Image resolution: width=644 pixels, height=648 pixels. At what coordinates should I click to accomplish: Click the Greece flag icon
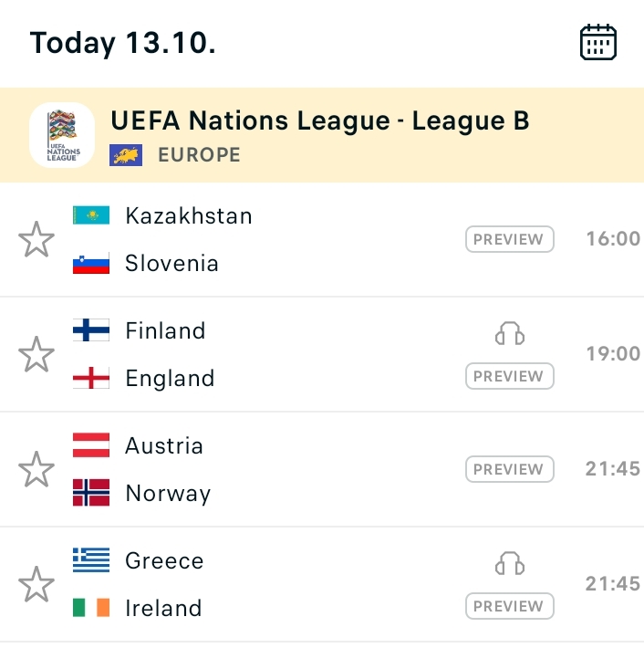(91, 560)
